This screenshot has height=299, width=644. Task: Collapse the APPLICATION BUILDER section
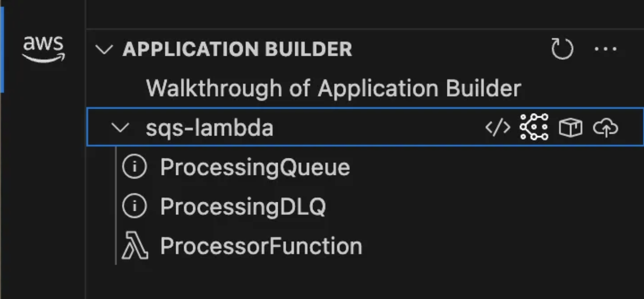coord(105,49)
